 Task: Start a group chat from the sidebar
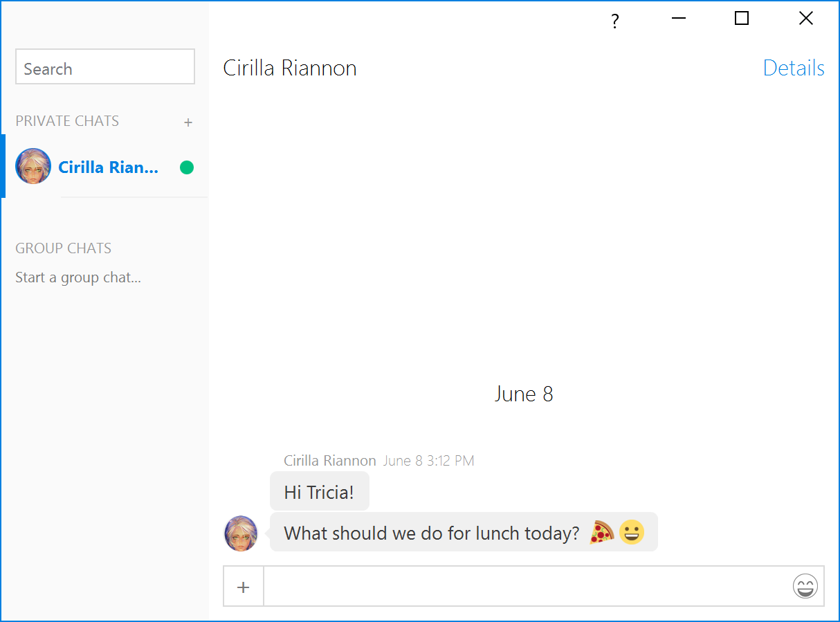[78, 277]
